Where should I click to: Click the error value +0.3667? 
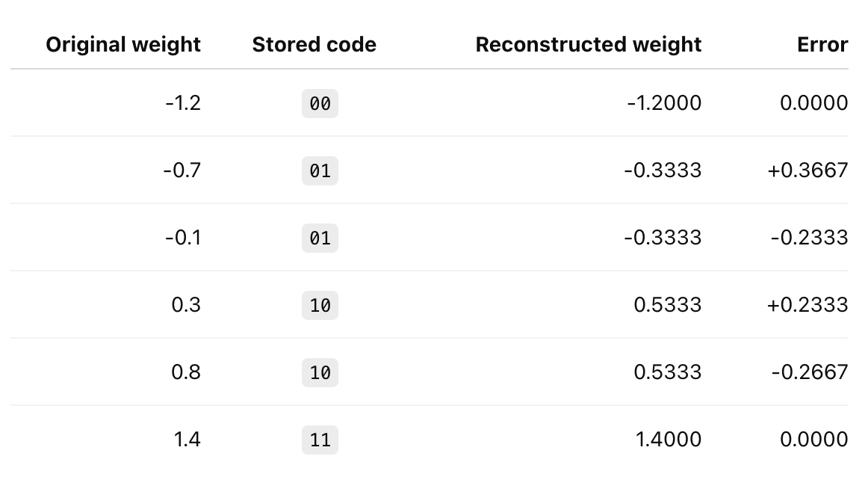(x=807, y=170)
